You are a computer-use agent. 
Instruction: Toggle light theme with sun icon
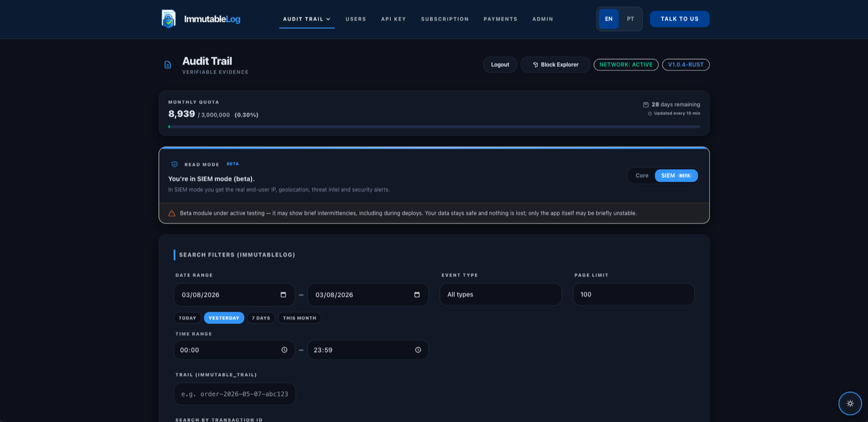(850, 404)
